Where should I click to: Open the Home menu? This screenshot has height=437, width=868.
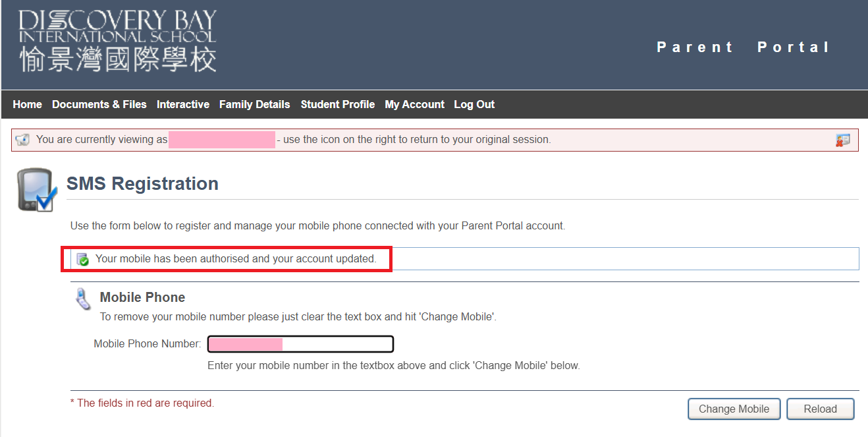(x=27, y=104)
